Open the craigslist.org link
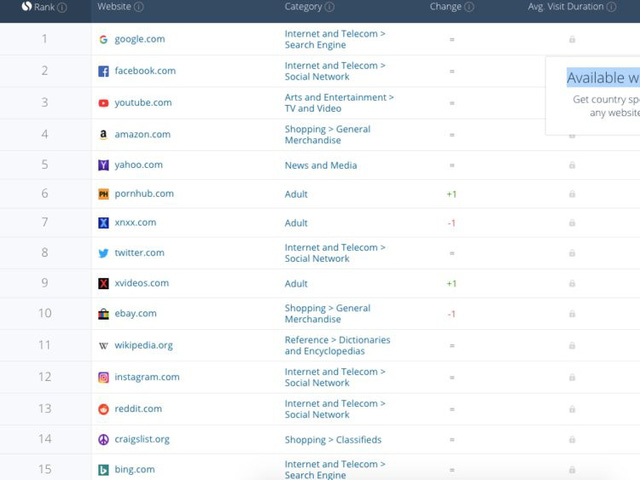Viewport: 640px width, 480px height. coord(142,440)
